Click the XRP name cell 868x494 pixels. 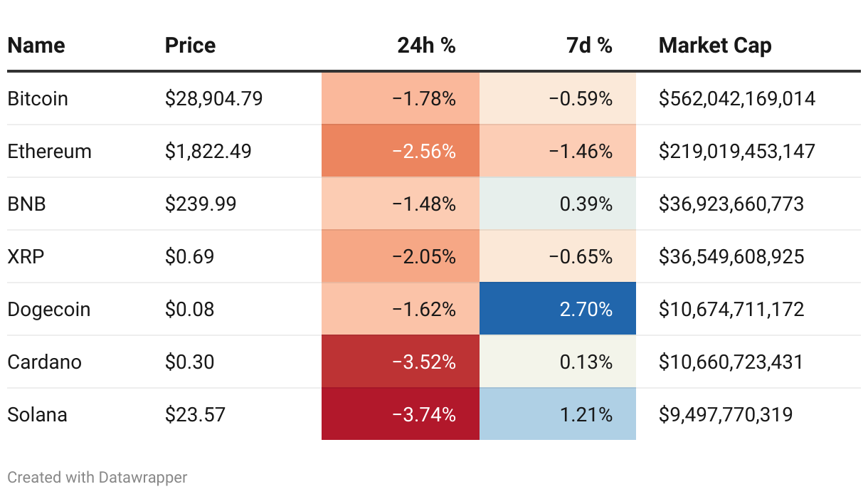pos(26,256)
